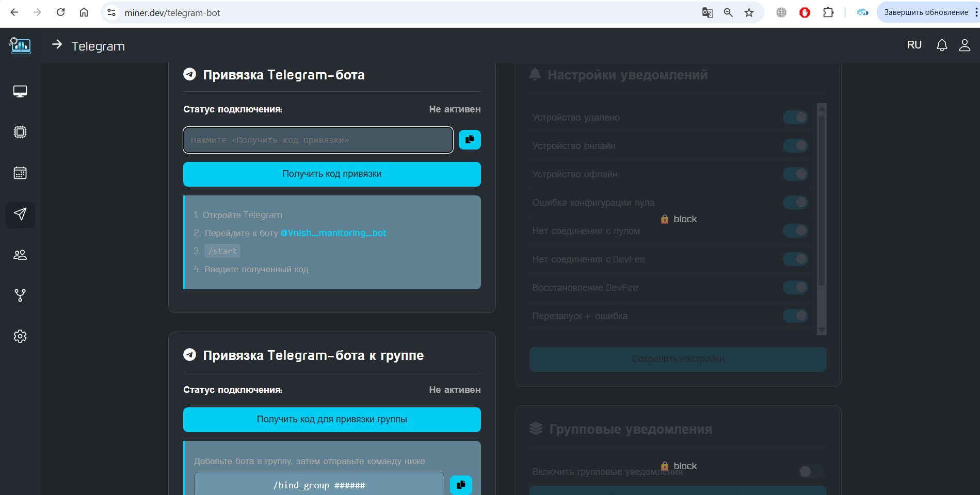
Task: Open the monitor devices sidebar section
Action: click(x=20, y=91)
